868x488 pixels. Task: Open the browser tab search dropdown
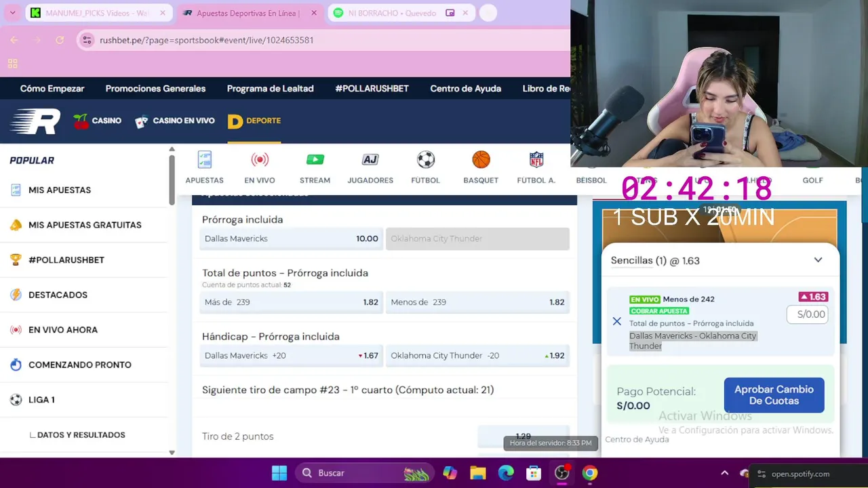(12, 13)
